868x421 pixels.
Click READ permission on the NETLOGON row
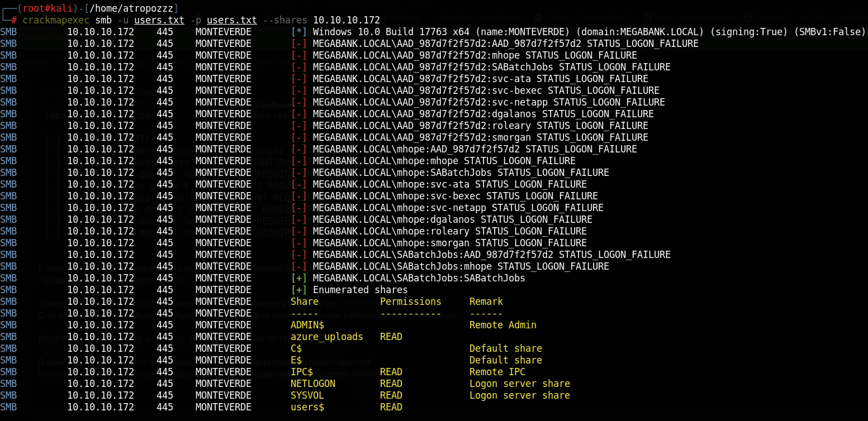391,384
